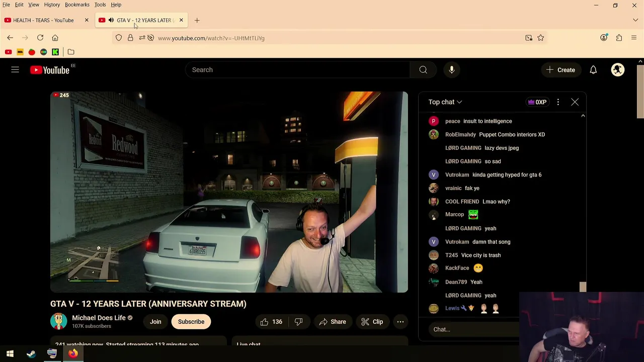This screenshot has height=362, width=644.
Task: Reload the page
Action: (x=40, y=38)
